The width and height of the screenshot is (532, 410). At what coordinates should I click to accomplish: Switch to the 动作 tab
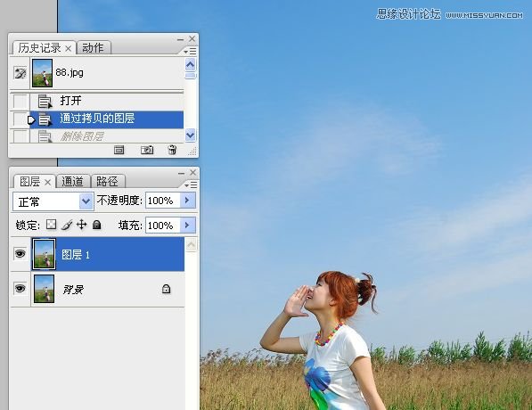click(x=94, y=48)
